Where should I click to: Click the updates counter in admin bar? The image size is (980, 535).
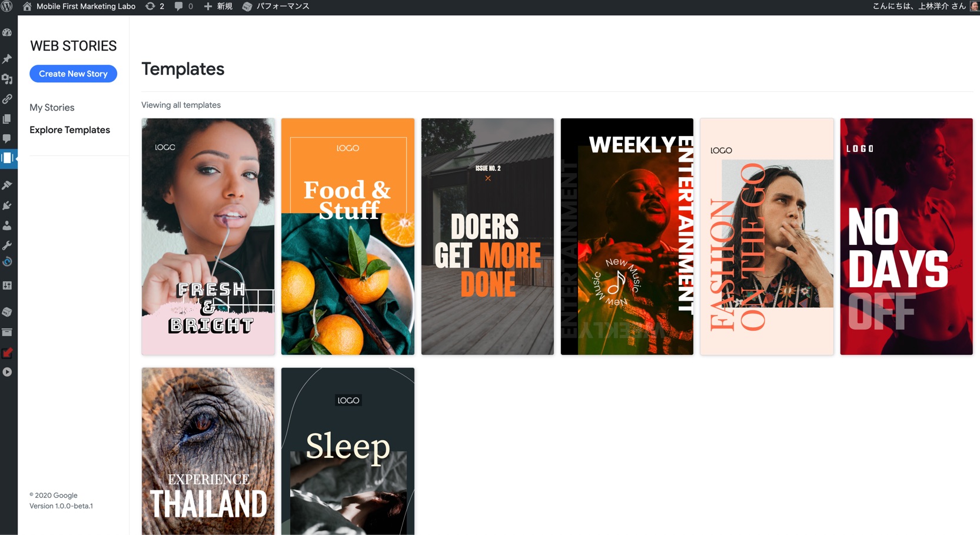155,6
